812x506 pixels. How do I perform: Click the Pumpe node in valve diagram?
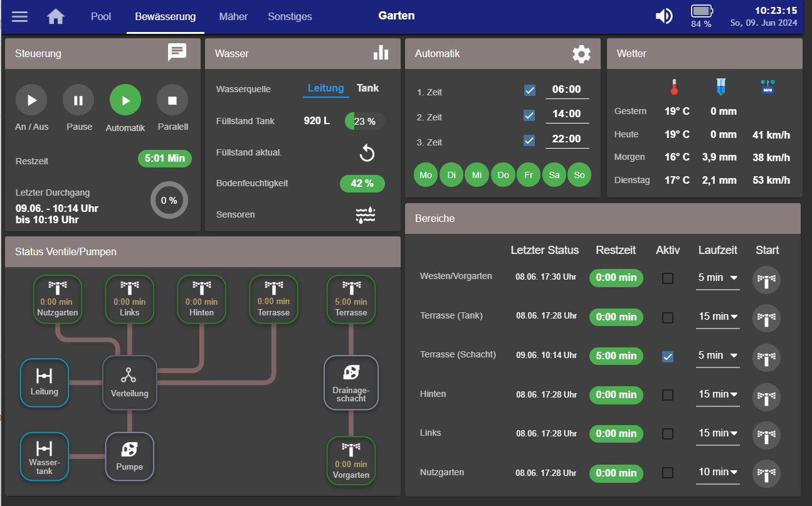tap(129, 456)
